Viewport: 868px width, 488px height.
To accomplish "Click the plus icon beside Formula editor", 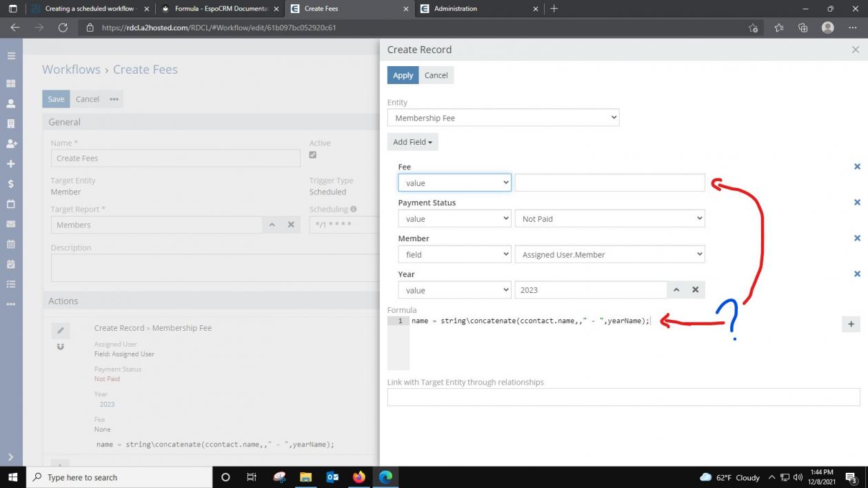I will (851, 324).
